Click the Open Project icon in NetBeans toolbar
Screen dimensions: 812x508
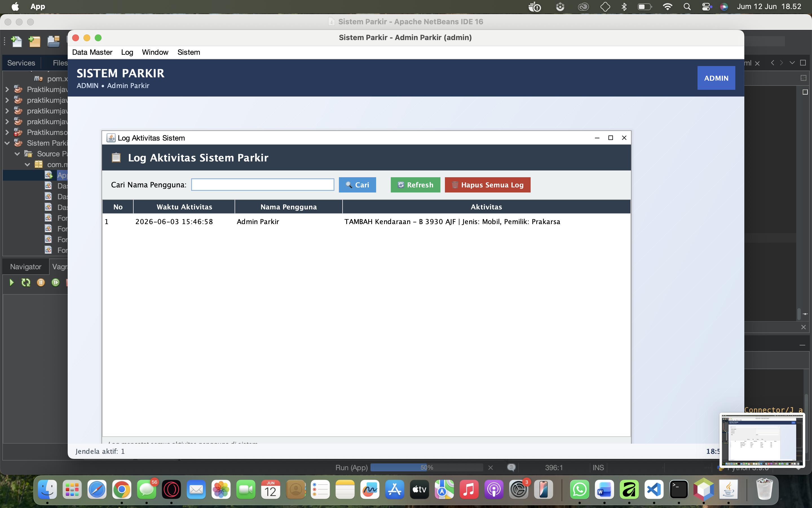(x=53, y=41)
